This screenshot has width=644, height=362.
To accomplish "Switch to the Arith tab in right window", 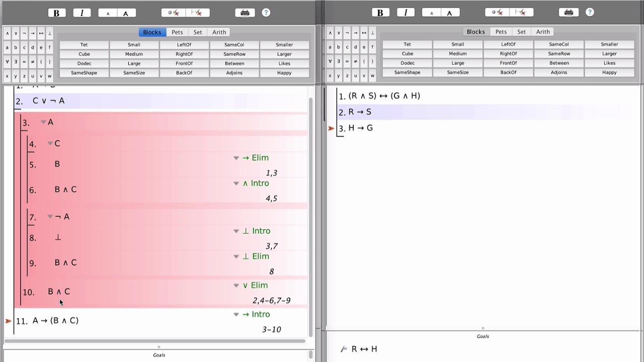I will coord(543,32).
